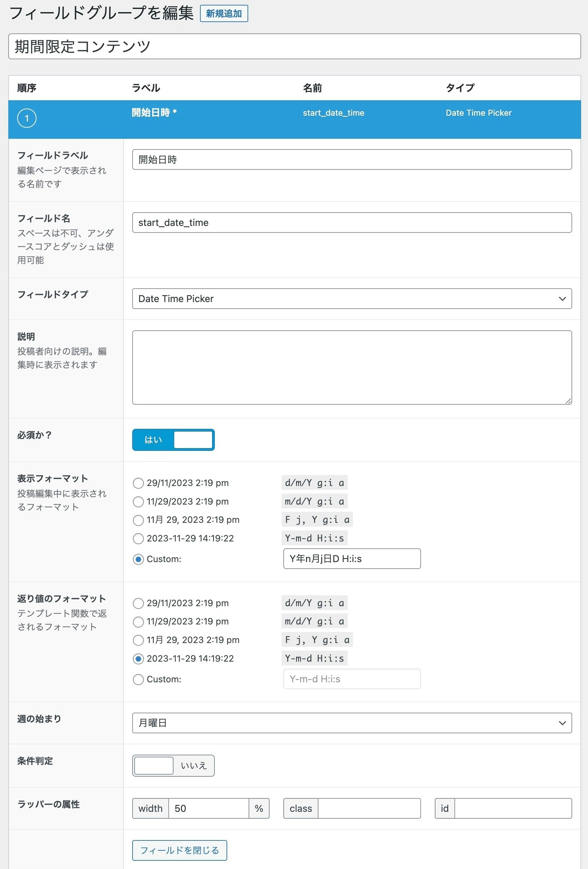The image size is (588, 869).
Task: Select display format 11月 29, 2023 2:19 pm
Action: click(138, 520)
